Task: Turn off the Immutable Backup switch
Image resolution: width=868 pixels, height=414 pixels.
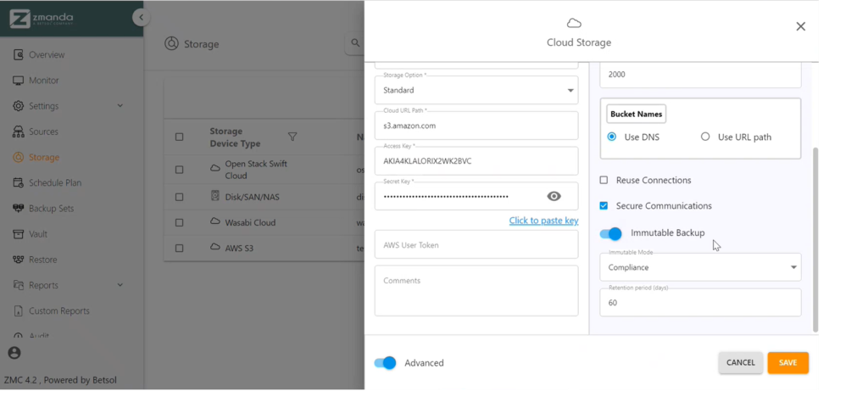Action: pyautogui.click(x=611, y=234)
